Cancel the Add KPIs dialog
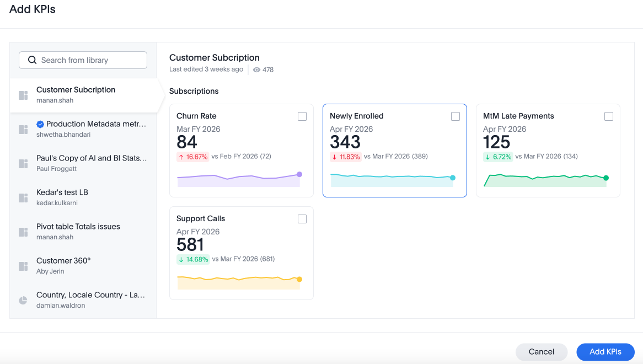Screen dimensions: 643x364 click(x=541, y=352)
